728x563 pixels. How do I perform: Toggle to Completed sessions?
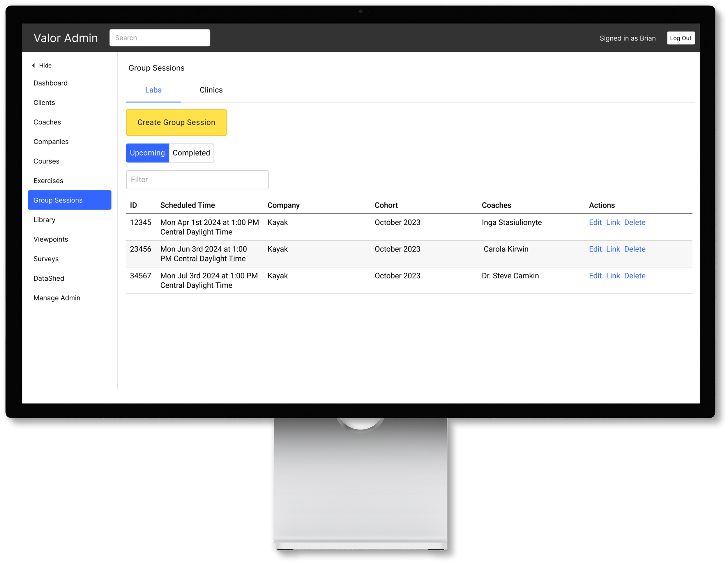[x=191, y=153]
